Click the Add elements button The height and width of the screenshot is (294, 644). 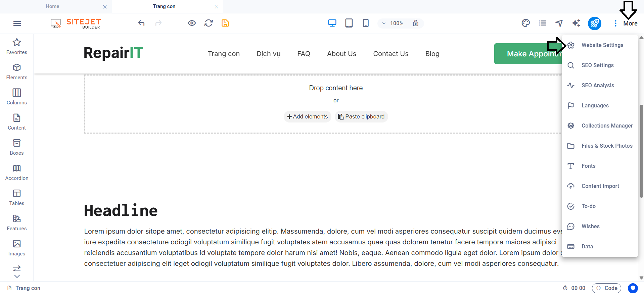(x=307, y=116)
